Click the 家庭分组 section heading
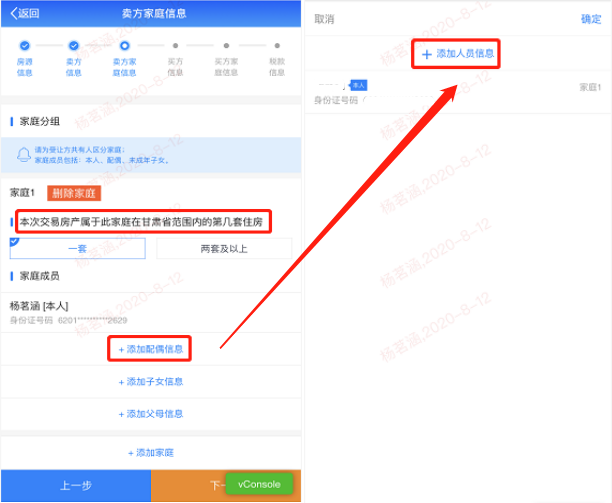Image resolution: width=612 pixels, height=503 pixels. pos(39,121)
